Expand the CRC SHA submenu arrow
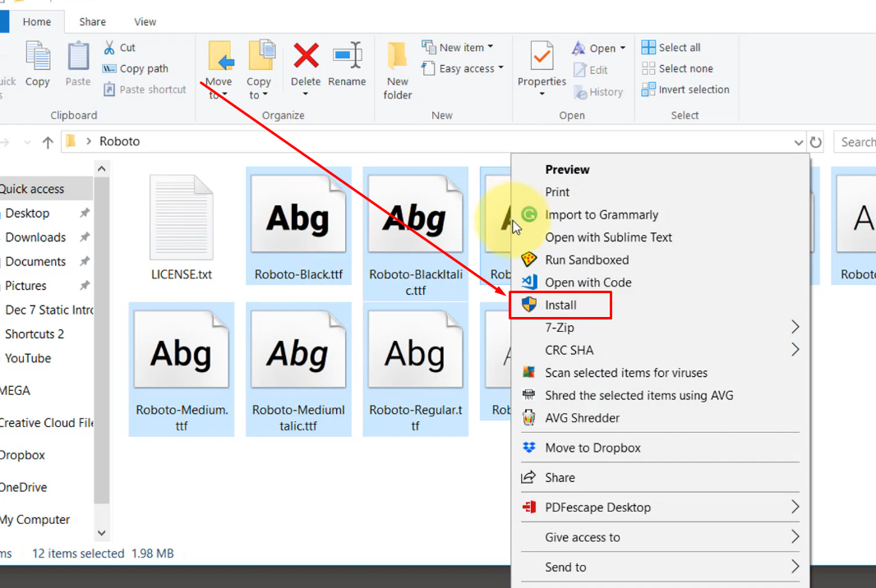The image size is (876, 588). [795, 350]
